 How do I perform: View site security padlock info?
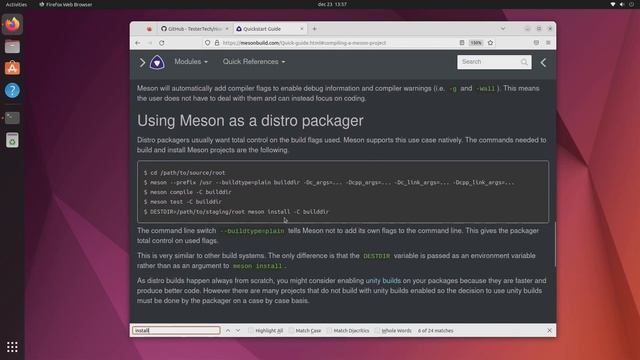[217, 43]
